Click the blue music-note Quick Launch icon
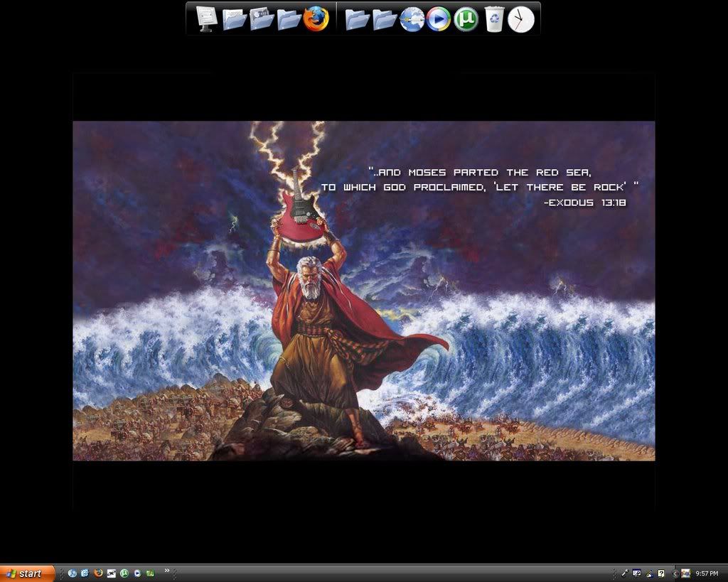 coord(72,573)
